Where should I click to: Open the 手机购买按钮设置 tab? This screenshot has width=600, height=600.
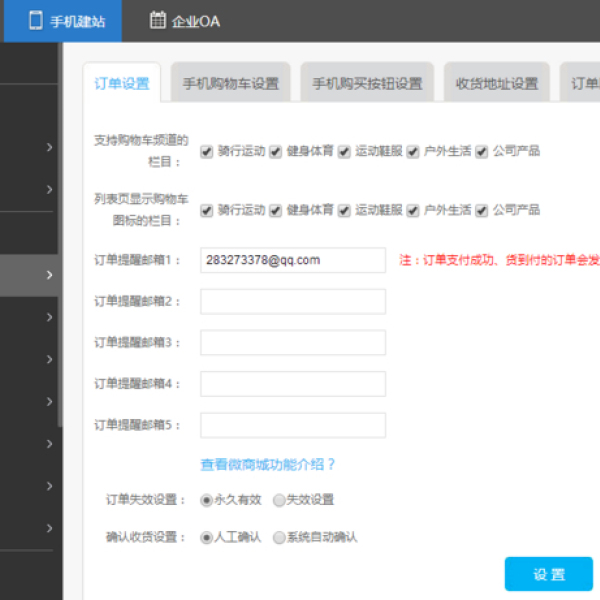(x=367, y=84)
